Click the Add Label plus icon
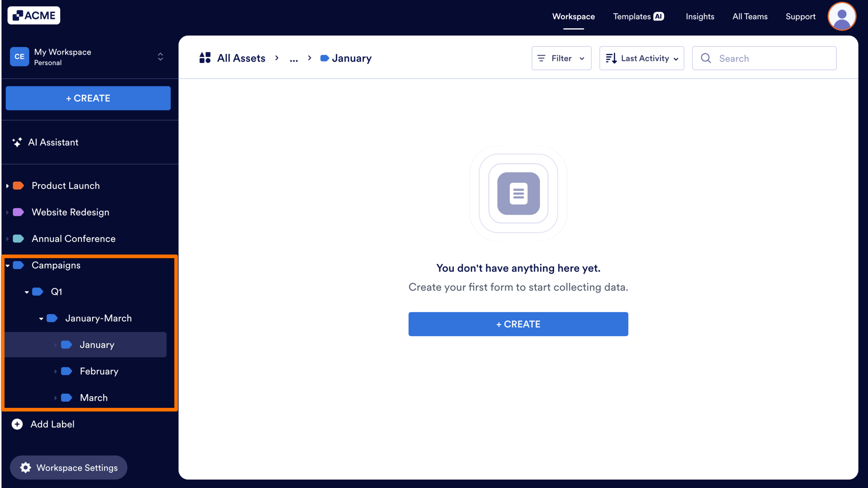Screen dimensions: 868x488 pos(17,424)
